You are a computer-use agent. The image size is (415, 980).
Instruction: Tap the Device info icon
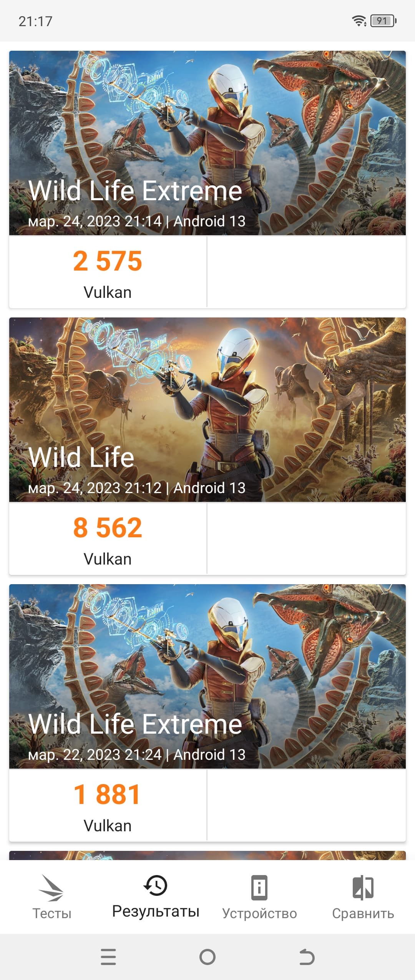tap(259, 888)
